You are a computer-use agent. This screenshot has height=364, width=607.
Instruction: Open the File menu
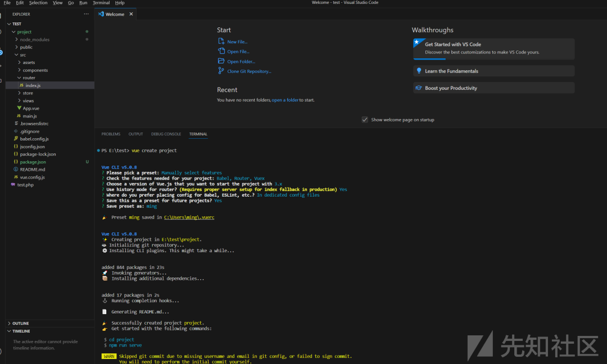[x=7, y=3]
